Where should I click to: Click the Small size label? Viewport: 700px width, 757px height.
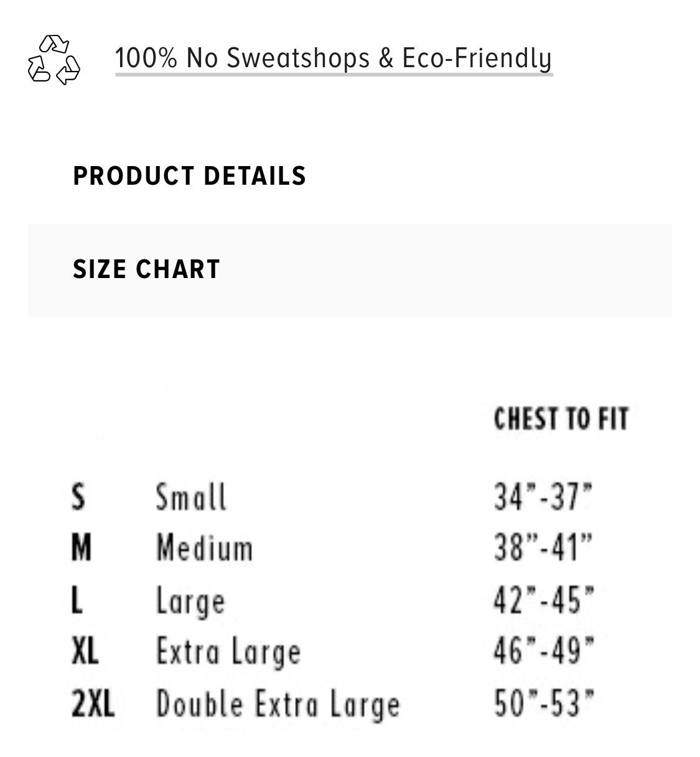(x=191, y=497)
